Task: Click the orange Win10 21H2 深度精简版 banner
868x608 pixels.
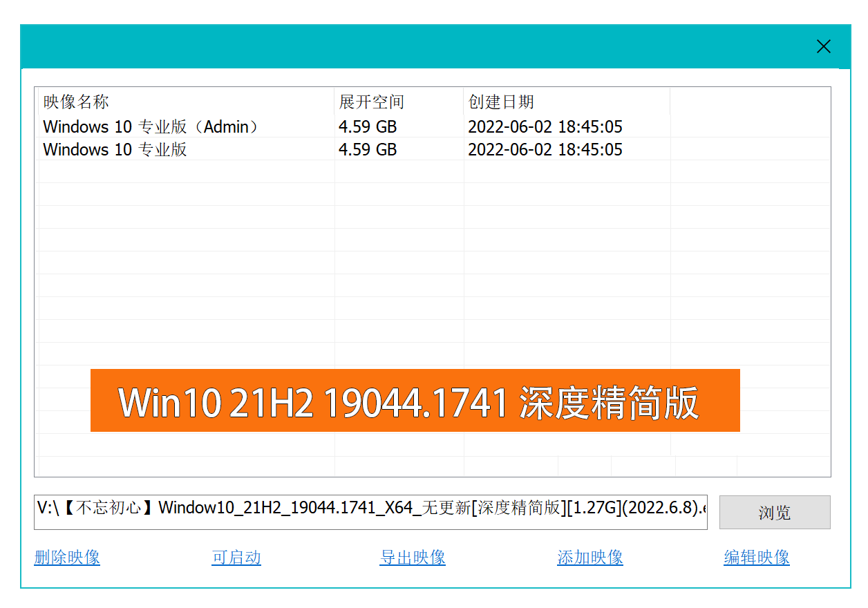Action: (415, 401)
